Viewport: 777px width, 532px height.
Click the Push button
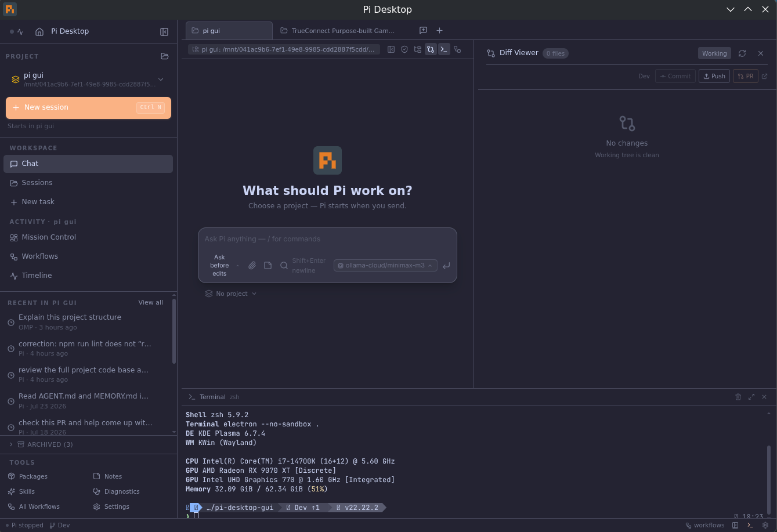(714, 76)
